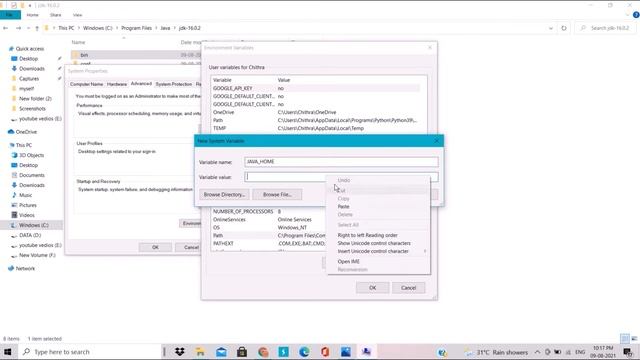Expand Insert Unicode control character submenu
Viewport: 640px width, 360px height.
point(425,251)
